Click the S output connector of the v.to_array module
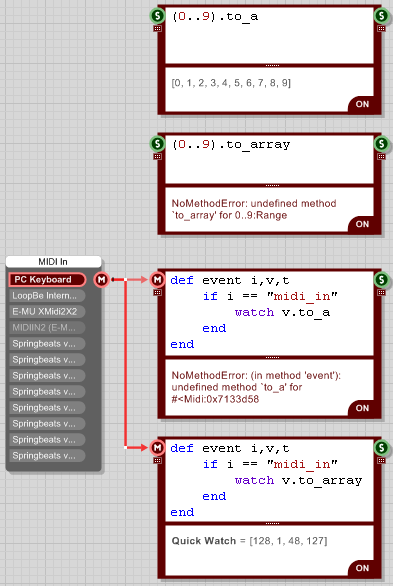Image resolution: width=393 pixels, height=586 pixels. coord(381,447)
